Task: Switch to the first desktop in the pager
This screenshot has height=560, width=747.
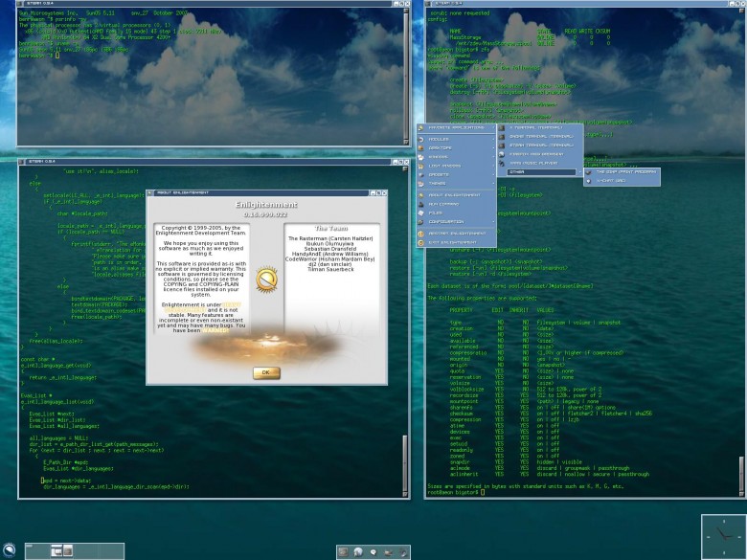Action: 37,551
